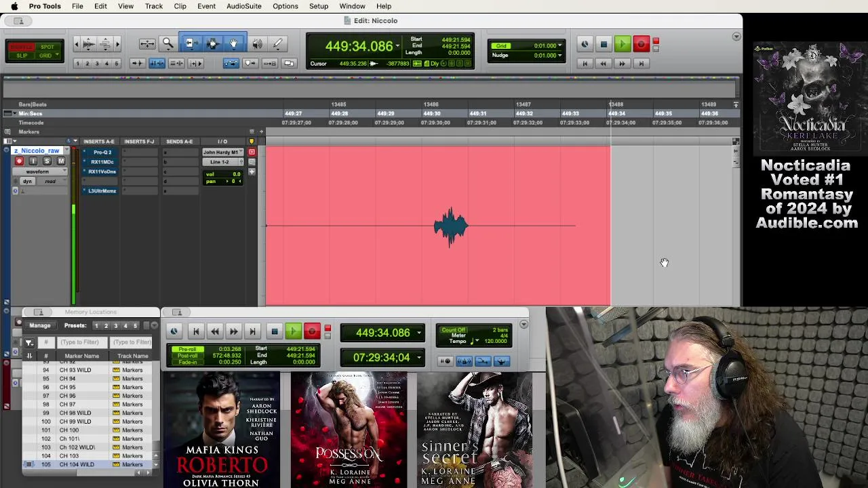Open the Window menu
Image resolution: width=868 pixels, height=488 pixels.
(x=352, y=6)
